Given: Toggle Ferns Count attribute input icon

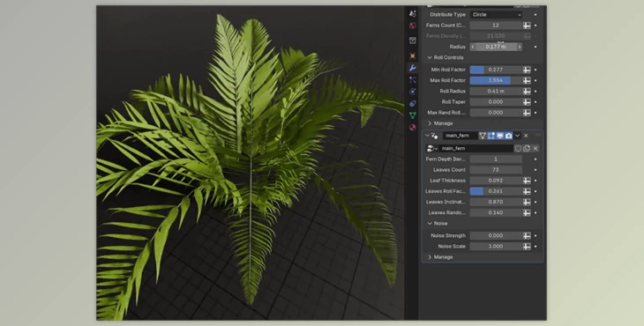Looking at the screenshot, I should (x=527, y=26).
